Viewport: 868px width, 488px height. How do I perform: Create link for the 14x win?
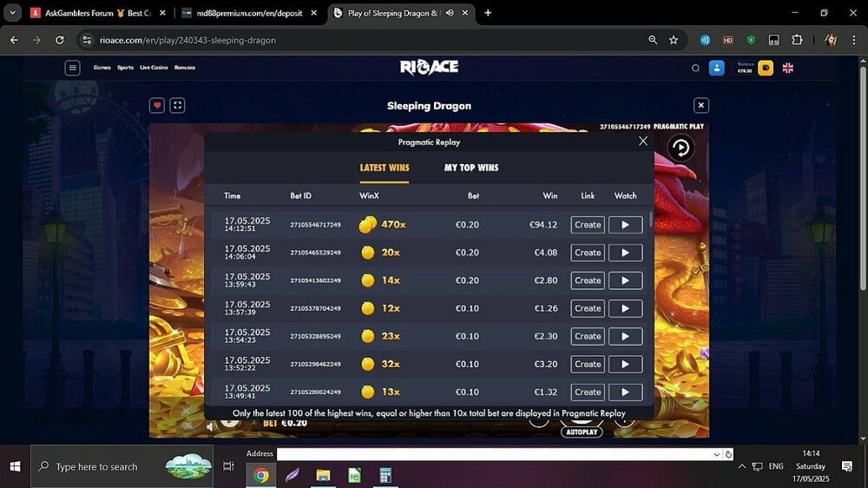pyautogui.click(x=588, y=280)
